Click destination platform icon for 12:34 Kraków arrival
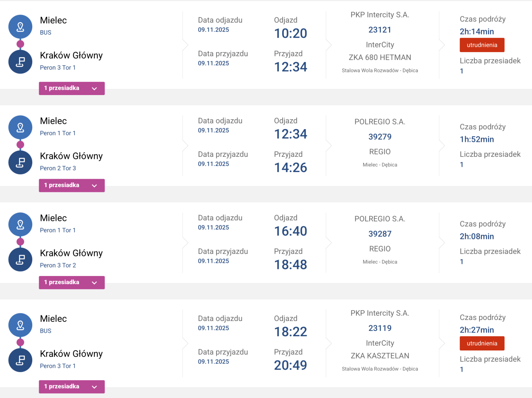 [x=20, y=62]
